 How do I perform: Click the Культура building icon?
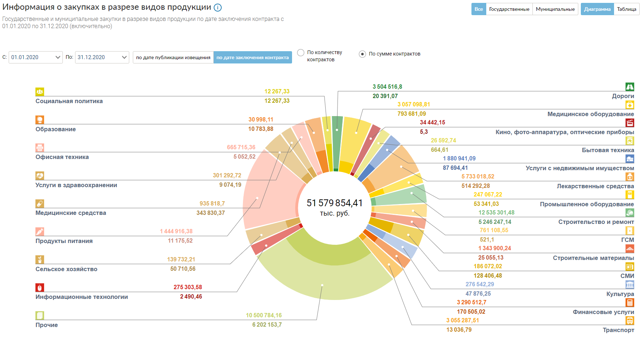(x=630, y=285)
